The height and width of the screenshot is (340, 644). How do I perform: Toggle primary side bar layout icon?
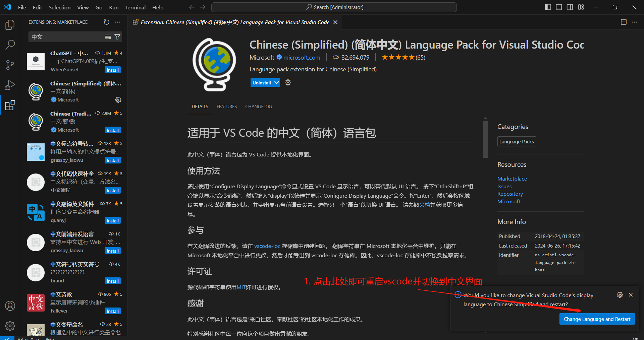point(548,7)
